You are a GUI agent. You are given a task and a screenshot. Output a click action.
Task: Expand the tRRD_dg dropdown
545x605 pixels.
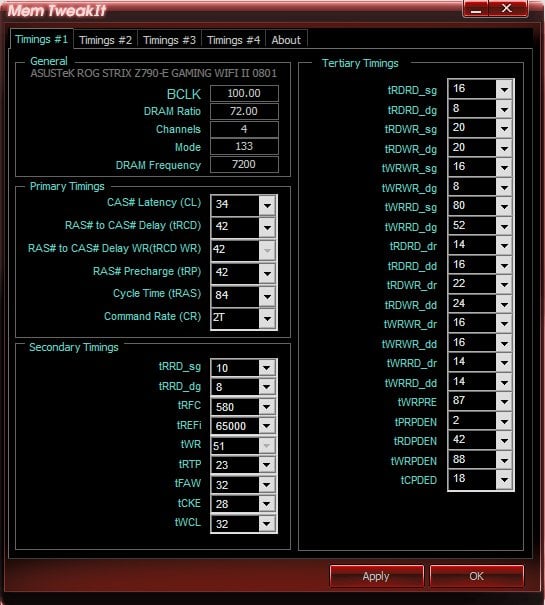266,387
